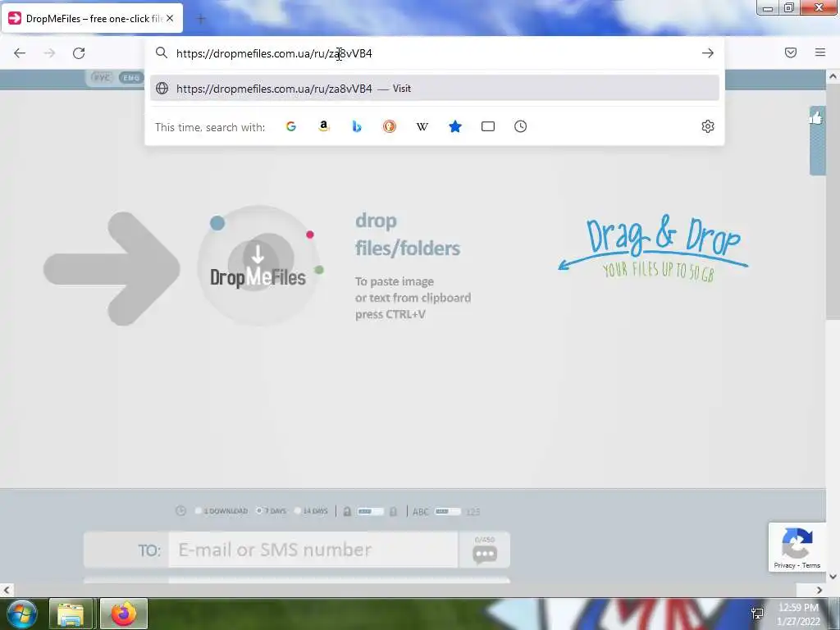Click the taskbar clock showing 12:59 PM
This screenshot has height=630, width=840.
tap(798, 608)
